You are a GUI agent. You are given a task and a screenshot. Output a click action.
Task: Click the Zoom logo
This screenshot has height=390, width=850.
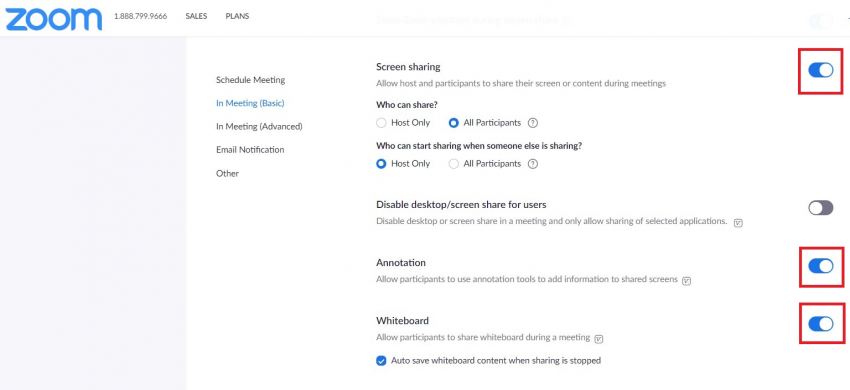(54, 19)
